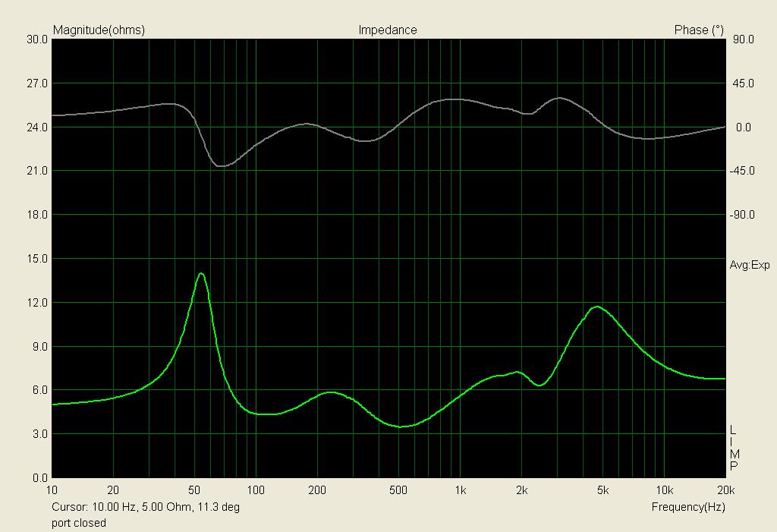The image size is (777, 532).
Task: Click the Magnitude(ohms) axis title
Action: point(99,30)
